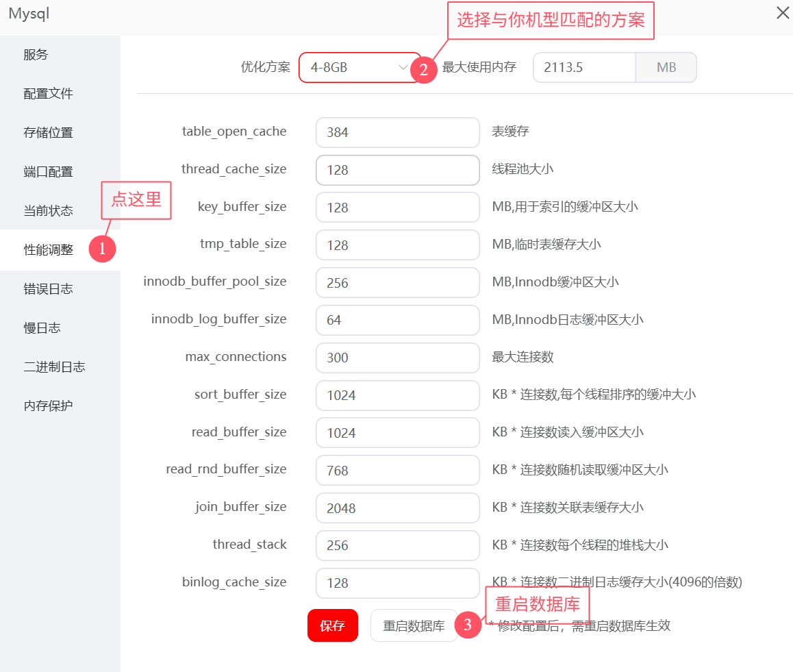Select the 内存保护 sidebar item

pyautogui.click(x=44, y=405)
